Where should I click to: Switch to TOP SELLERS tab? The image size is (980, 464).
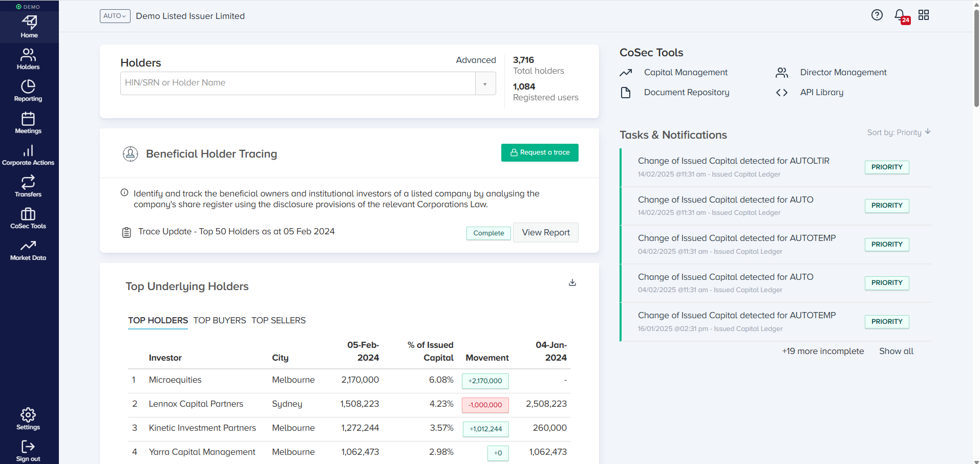click(279, 320)
